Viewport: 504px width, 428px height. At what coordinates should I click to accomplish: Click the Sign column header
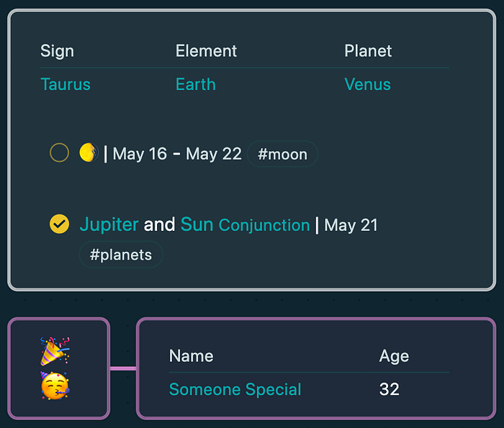click(x=57, y=51)
